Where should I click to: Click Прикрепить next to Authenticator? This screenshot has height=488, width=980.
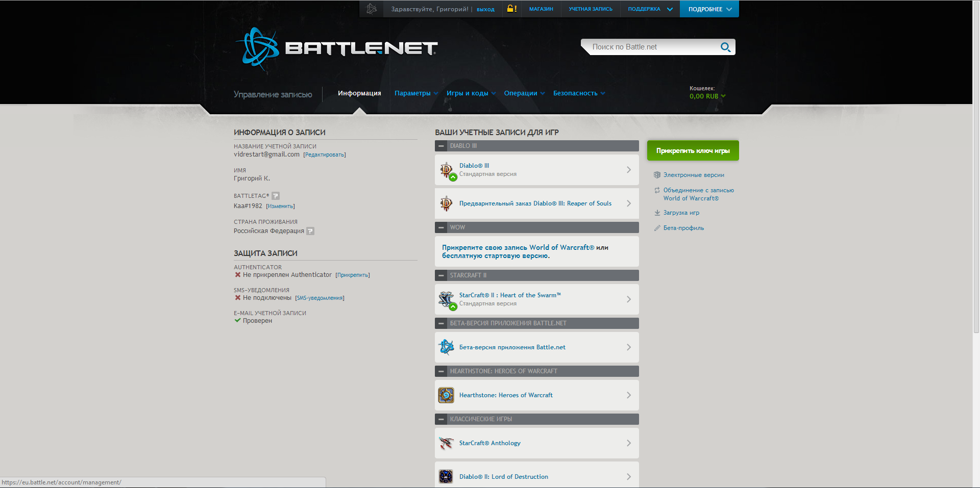tap(353, 275)
